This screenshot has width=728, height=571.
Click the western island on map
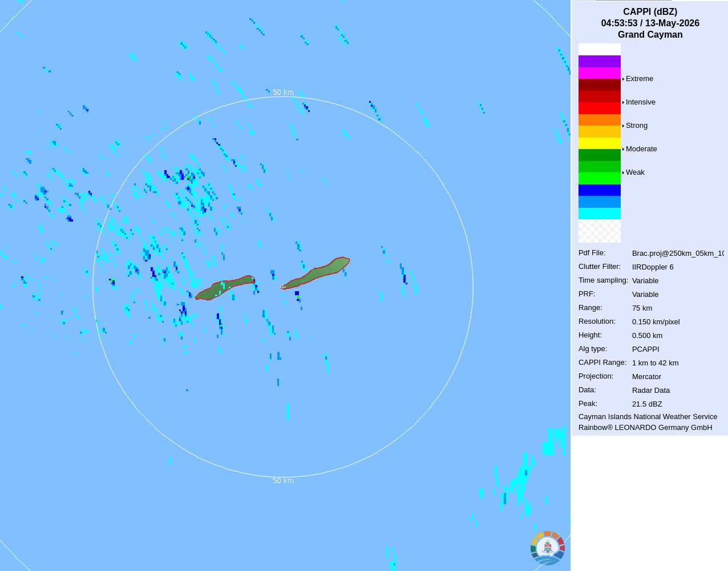pos(225,288)
